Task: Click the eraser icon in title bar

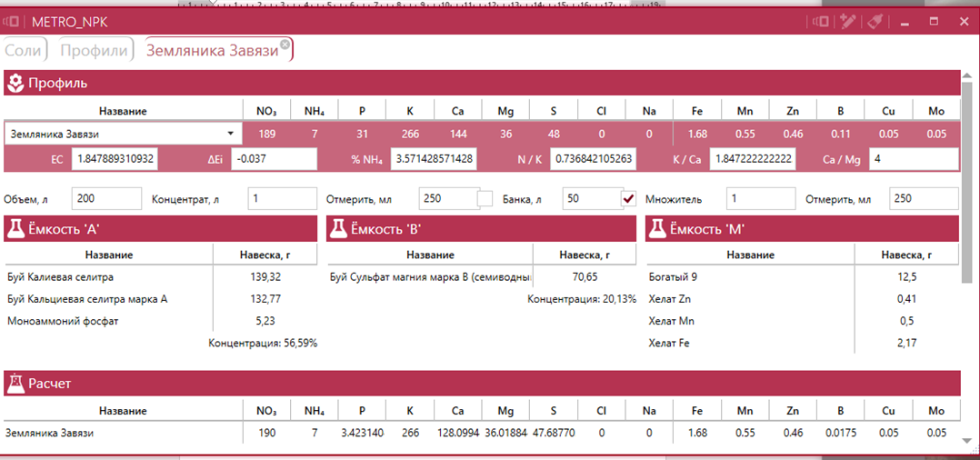Action: [875, 21]
